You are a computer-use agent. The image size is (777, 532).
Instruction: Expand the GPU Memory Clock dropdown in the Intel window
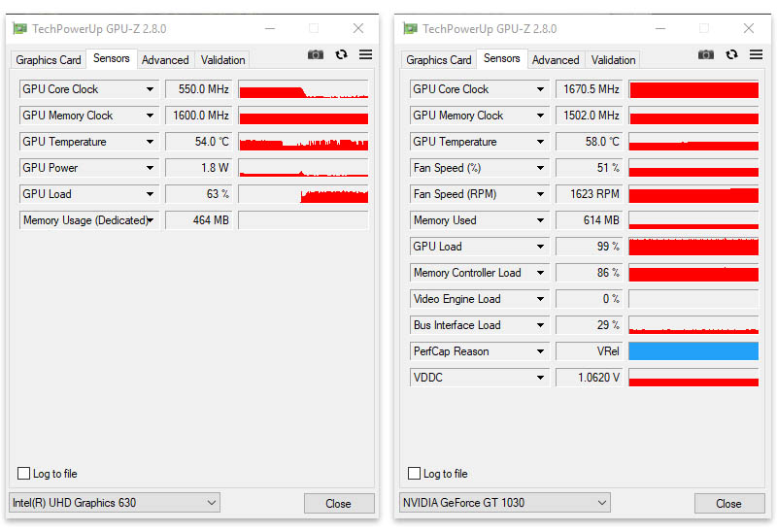[150, 116]
